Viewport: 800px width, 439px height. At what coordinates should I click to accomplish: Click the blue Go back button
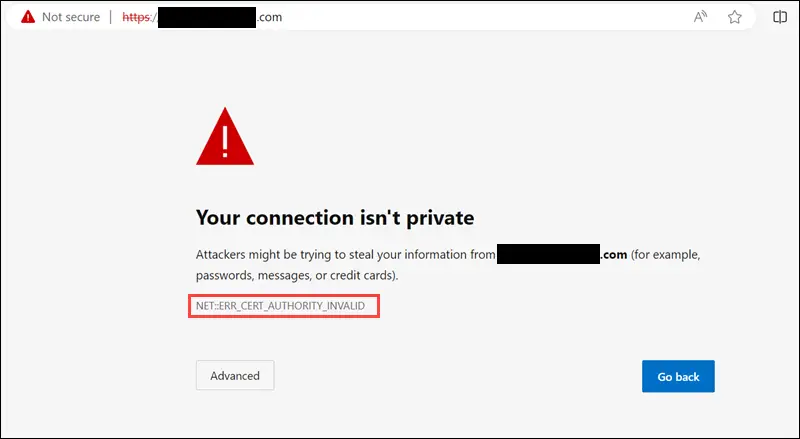[678, 377]
